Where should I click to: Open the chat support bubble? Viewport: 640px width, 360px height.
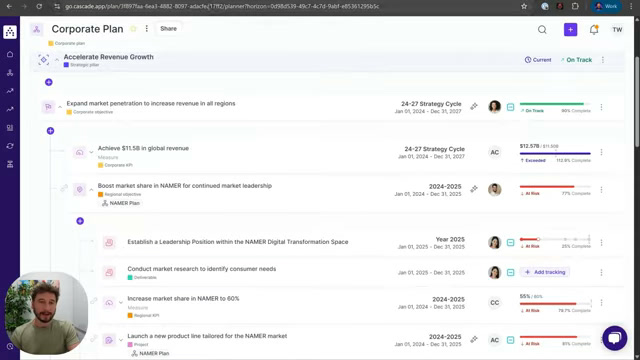pos(615,338)
